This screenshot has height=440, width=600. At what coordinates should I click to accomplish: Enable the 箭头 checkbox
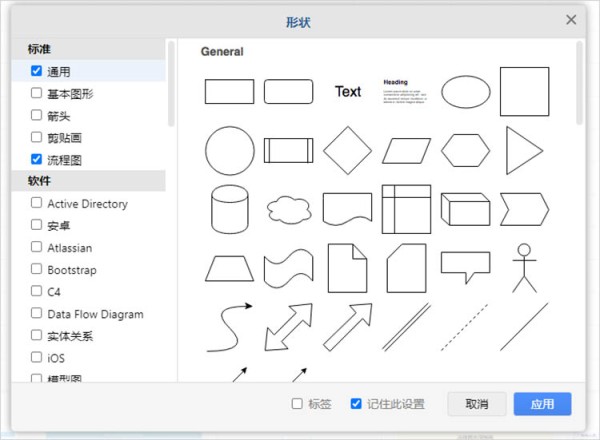pos(36,115)
